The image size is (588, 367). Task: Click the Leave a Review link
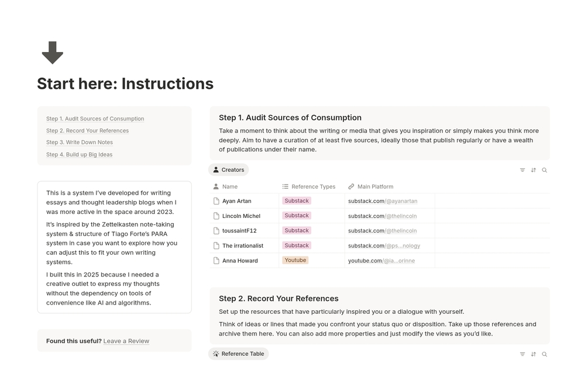126,341
